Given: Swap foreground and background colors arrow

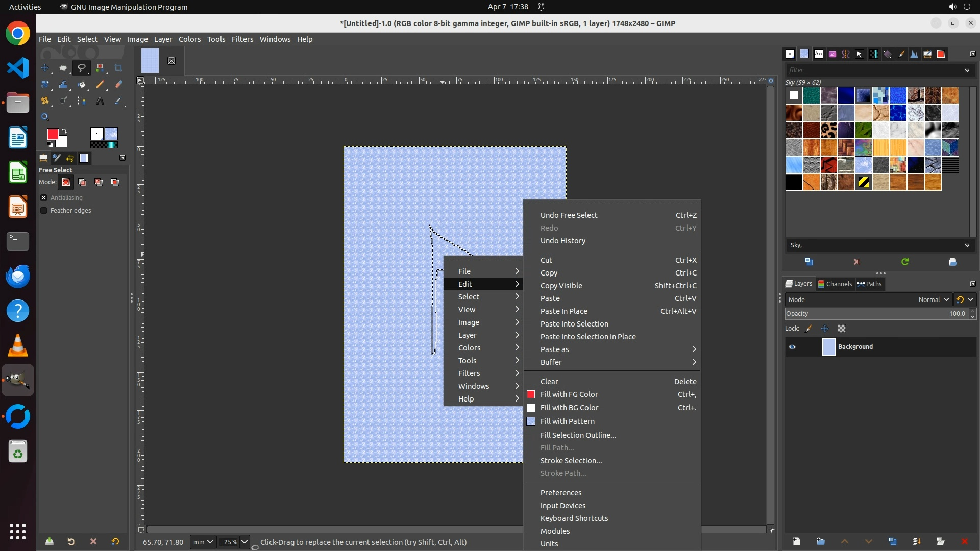Looking at the screenshot, I should coord(64,131).
